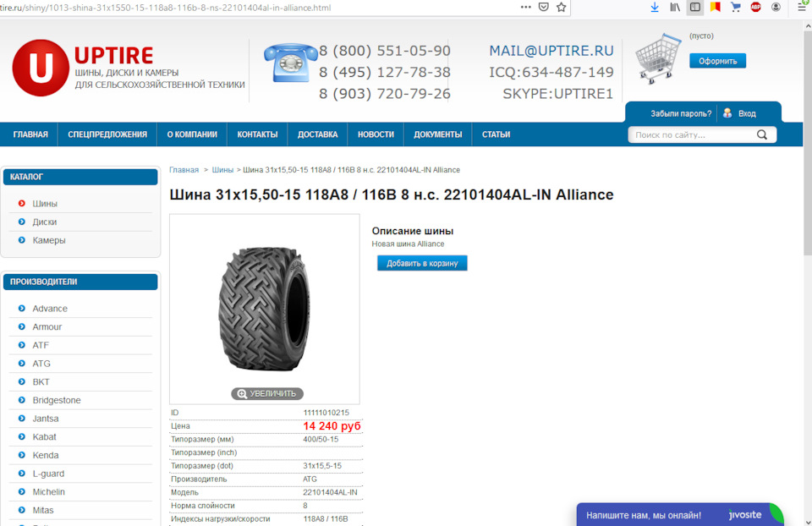This screenshot has width=812, height=526.
Task: Open Firefox downloads arrow icon
Action: [655, 8]
